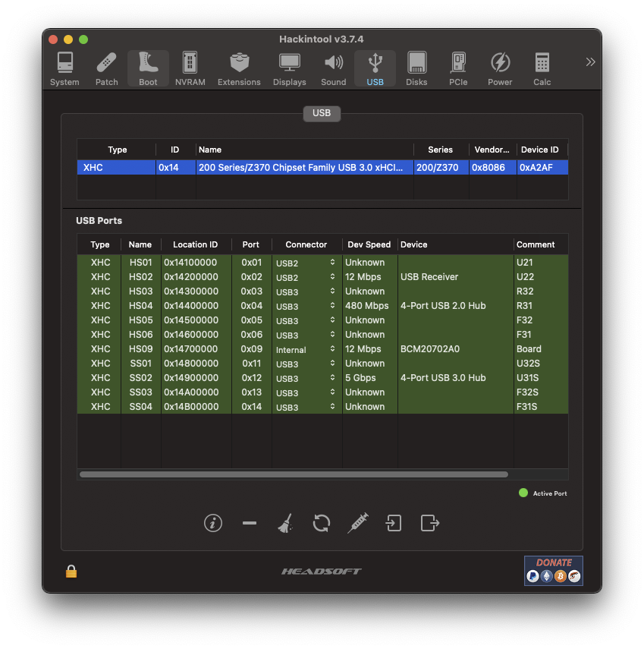Viewport: 644px width, 649px height.
Task: Open the connector dropdown for SS03
Action: [306, 392]
